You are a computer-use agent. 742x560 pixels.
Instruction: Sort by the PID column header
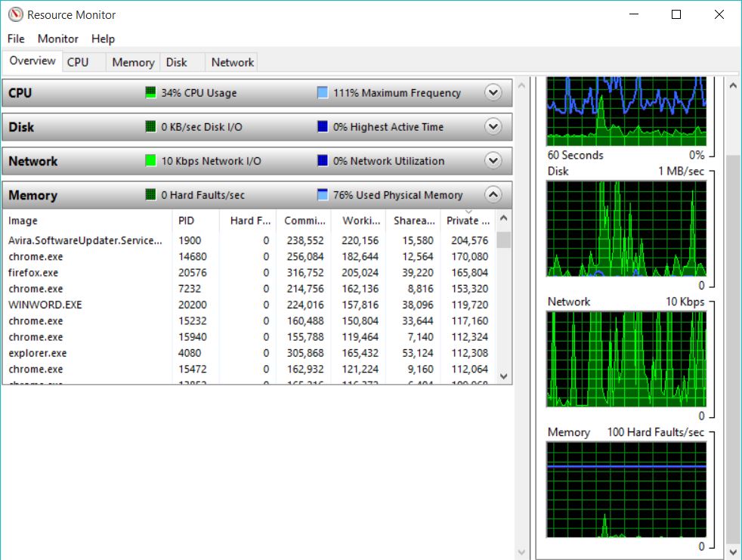click(196, 221)
